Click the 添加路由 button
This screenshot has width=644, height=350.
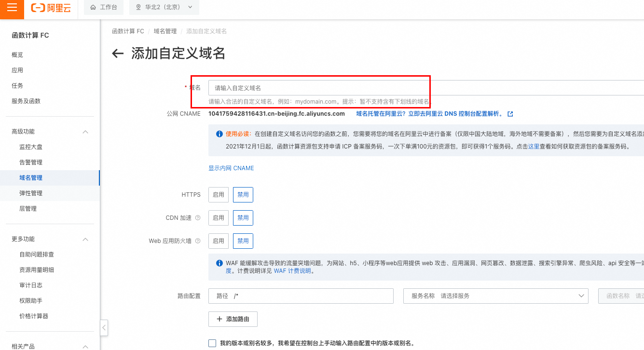[233, 319]
